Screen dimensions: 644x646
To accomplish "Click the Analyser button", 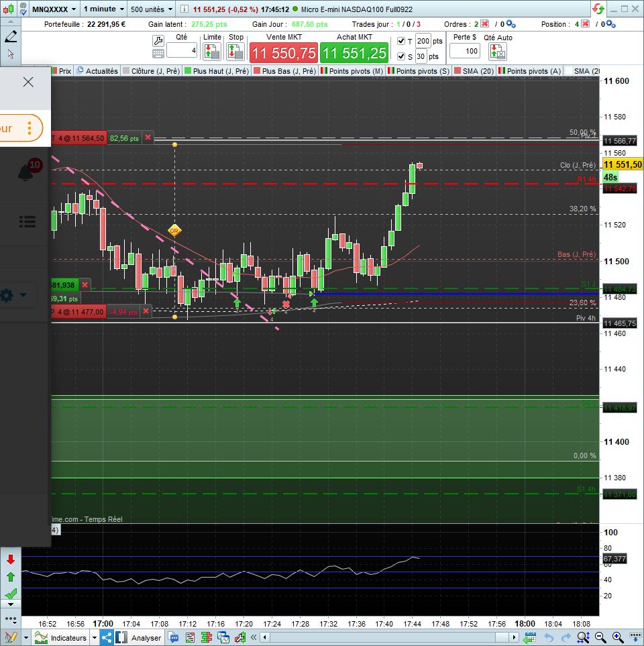I will pos(138,638).
